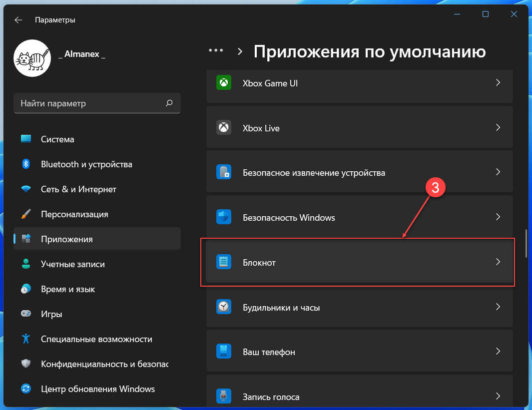Go to Сеть & и Интернет
This screenshot has height=410, width=532.
coord(97,189)
